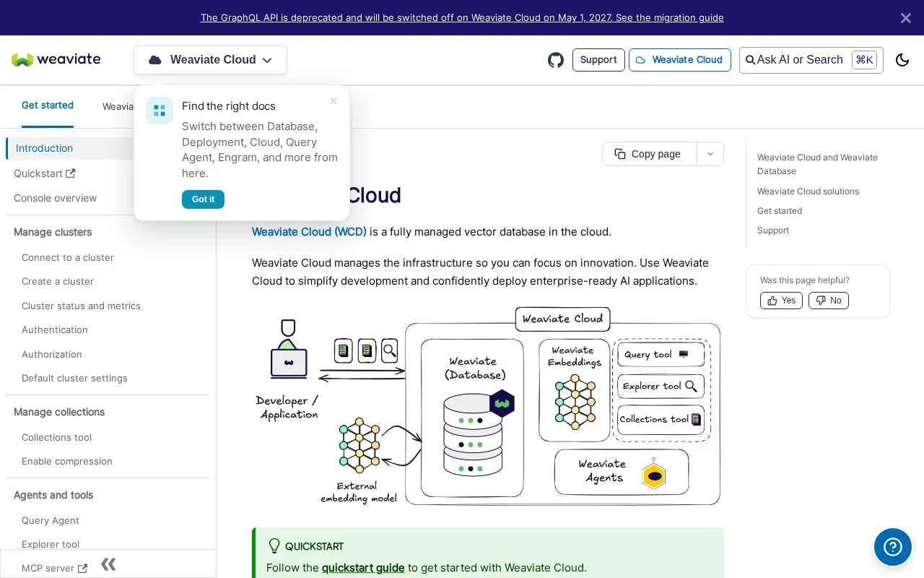Open MCP server external link
The width and height of the screenshot is (924, 578).
pyautogui.click(x=54, y=568)
